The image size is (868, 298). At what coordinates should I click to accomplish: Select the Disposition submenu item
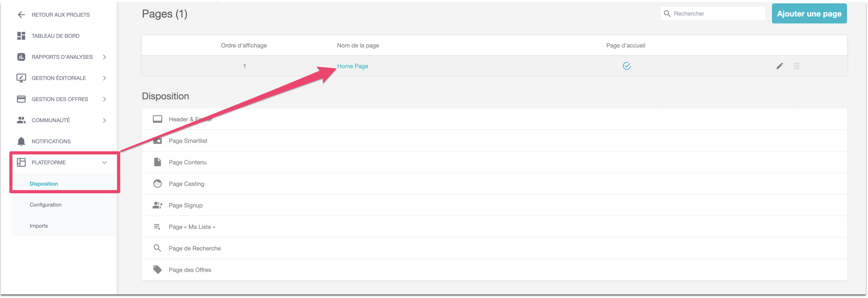point(44,184)
